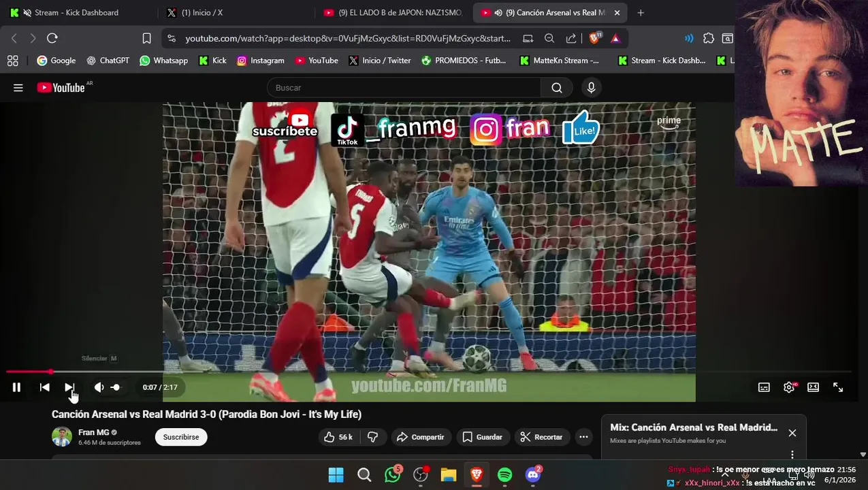This screenshot has height=490, width=868.
Task: Click the zoom magnifier in address bar
Action: point(549,38)
